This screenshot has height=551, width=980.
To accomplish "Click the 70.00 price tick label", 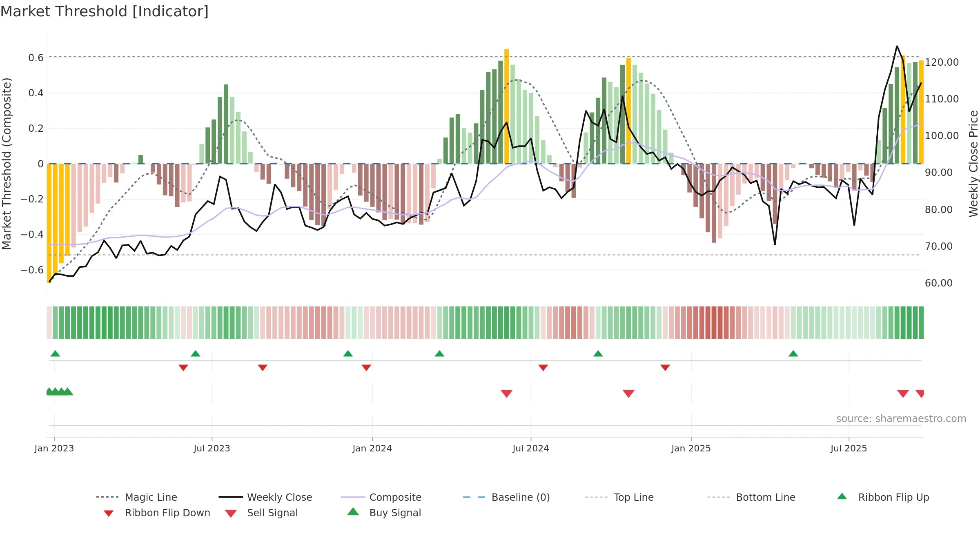I will pos(939,246).
